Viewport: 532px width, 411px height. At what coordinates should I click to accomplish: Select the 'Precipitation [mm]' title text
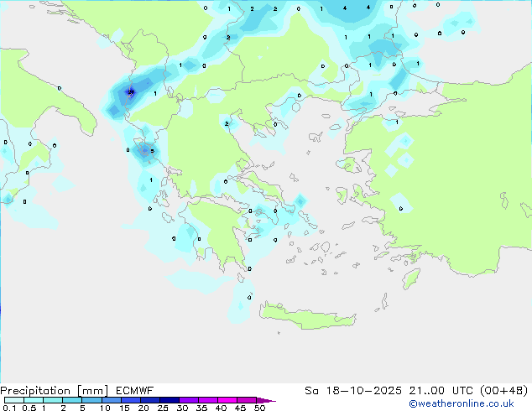pyautogui.click(x=55, y=391)
